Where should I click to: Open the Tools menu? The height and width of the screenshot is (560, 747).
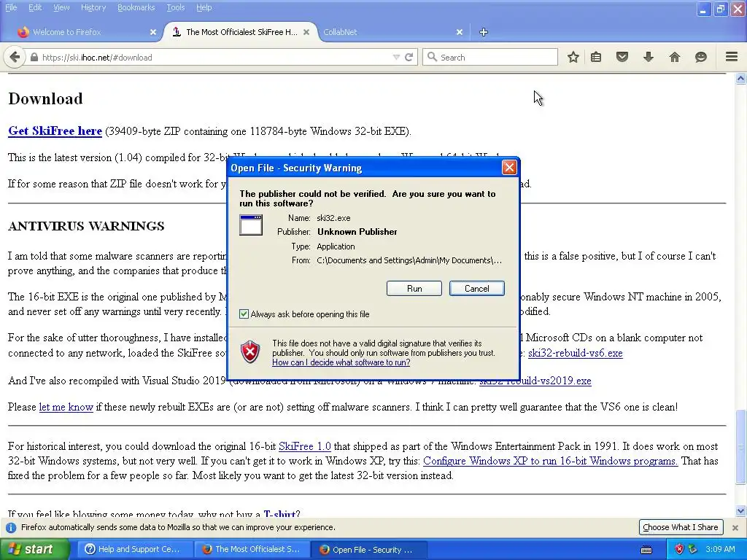click(175, 7)
